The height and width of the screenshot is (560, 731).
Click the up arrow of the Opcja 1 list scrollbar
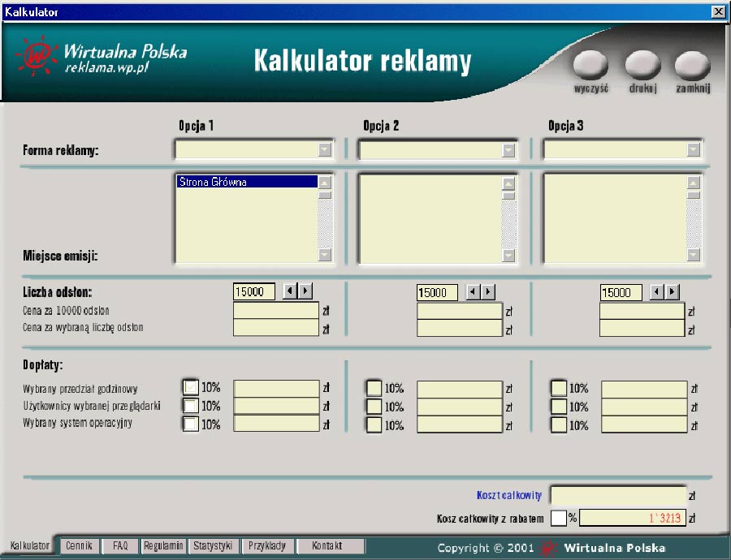coord(325,182)
